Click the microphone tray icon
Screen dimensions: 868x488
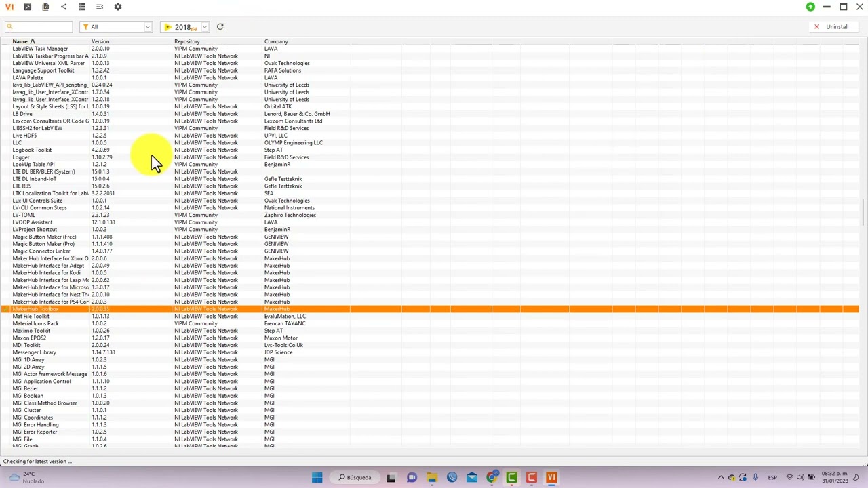pyautogui.click(x=755, y=477)
